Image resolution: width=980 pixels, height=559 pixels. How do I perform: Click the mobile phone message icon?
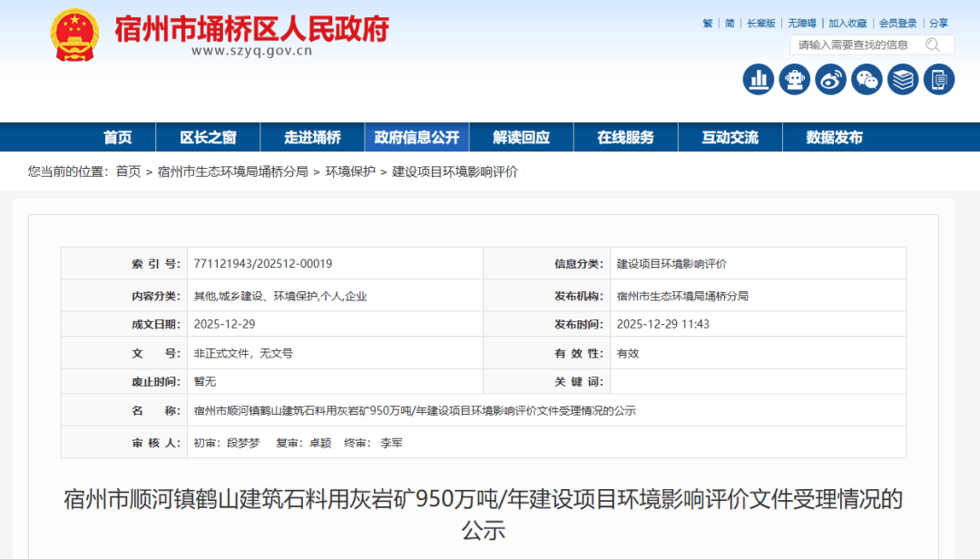[x=939, y=79]
